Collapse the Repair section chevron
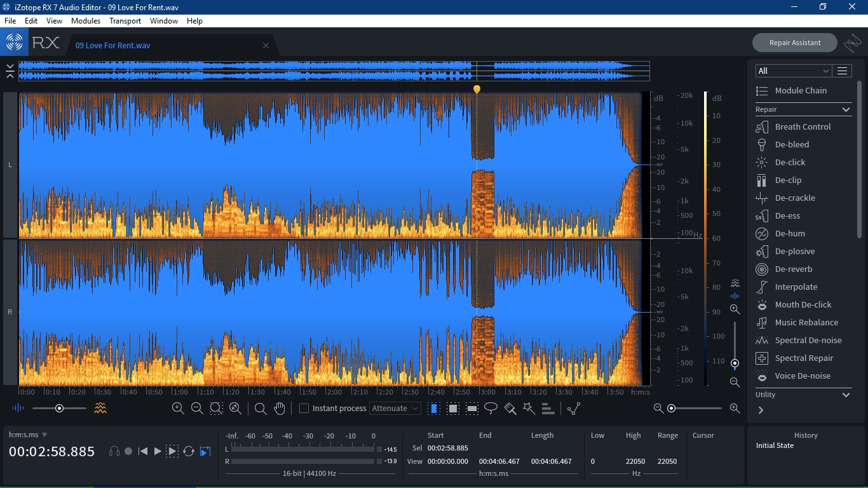 click(846, 110)
